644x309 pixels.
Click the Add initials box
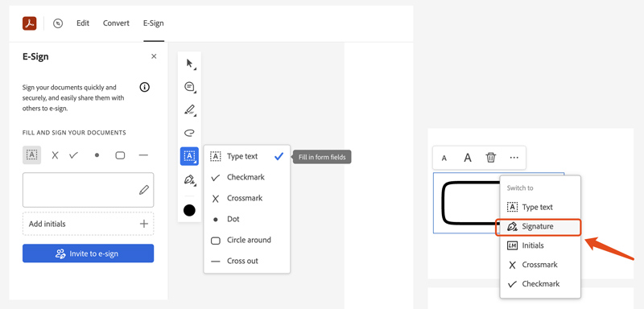89,224
